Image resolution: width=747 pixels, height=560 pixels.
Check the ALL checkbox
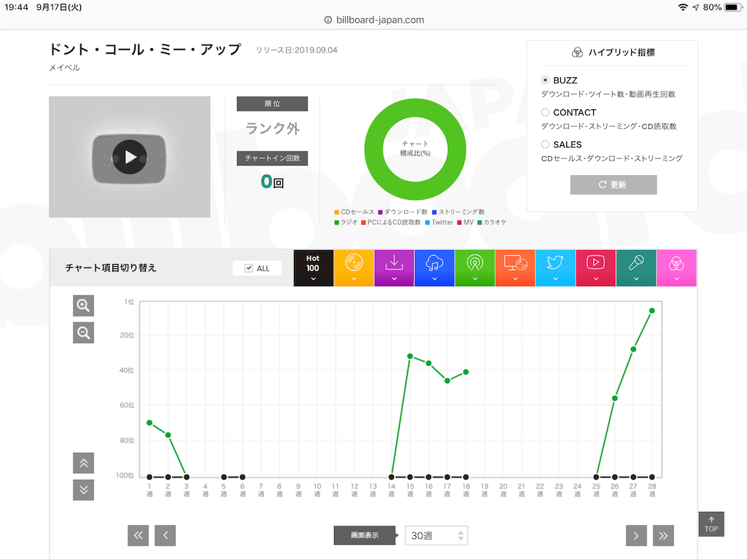[x=249, y=268]
